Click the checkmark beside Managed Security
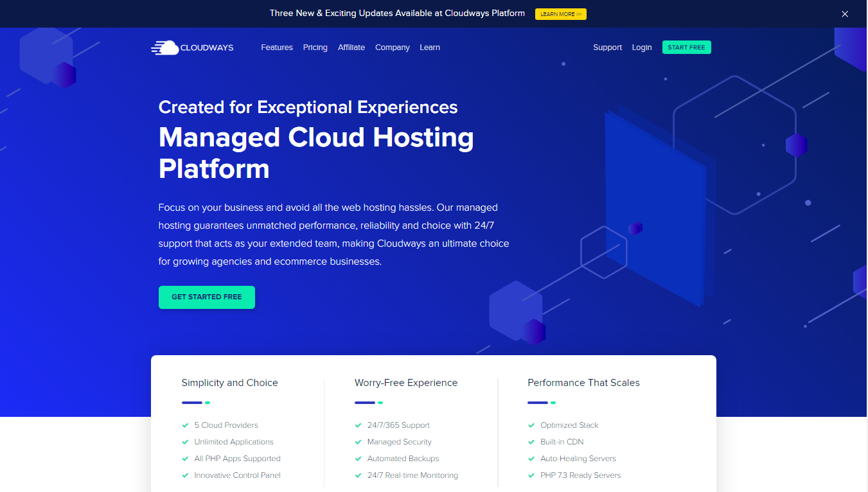Screen dimensions: 868x492 pyautogui.click(x=359, y=442)
